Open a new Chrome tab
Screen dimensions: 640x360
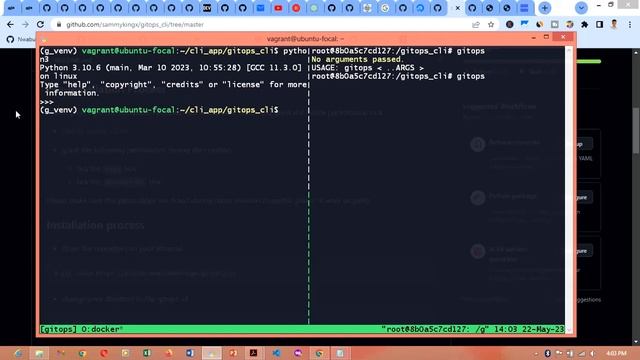(x=544, y=8)
